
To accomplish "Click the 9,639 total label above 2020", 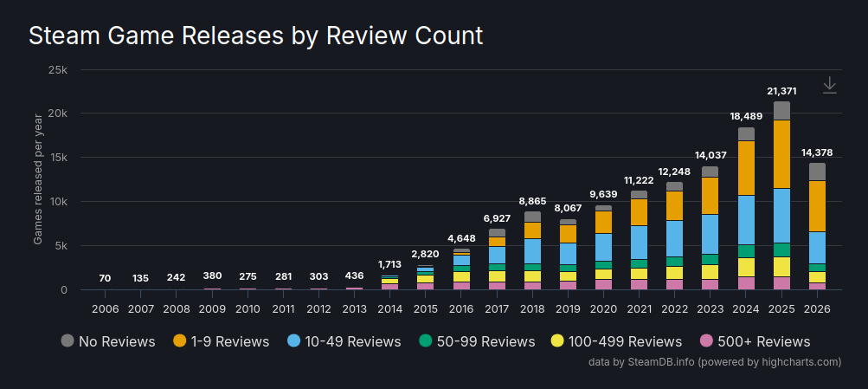I will point(604,194).
